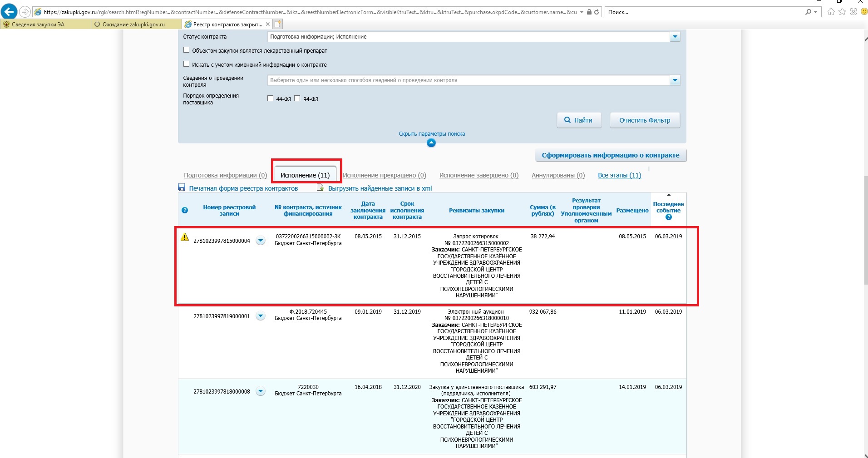The image size is (868, 458).
Task: Expand the Сведения о проведении контроля dropdown
Action: [675, 80]
